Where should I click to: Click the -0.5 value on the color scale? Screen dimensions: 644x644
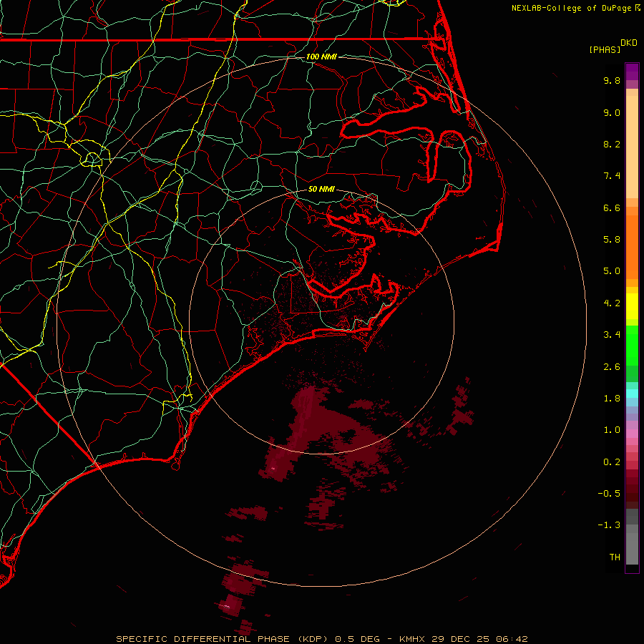coord(609,494)
